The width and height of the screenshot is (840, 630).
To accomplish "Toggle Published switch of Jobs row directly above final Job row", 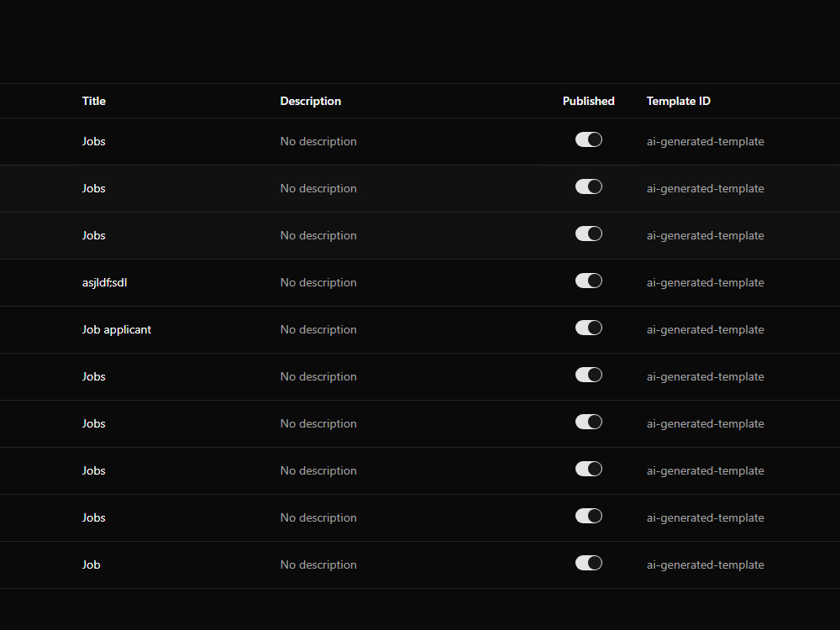I will click(588, 516).
